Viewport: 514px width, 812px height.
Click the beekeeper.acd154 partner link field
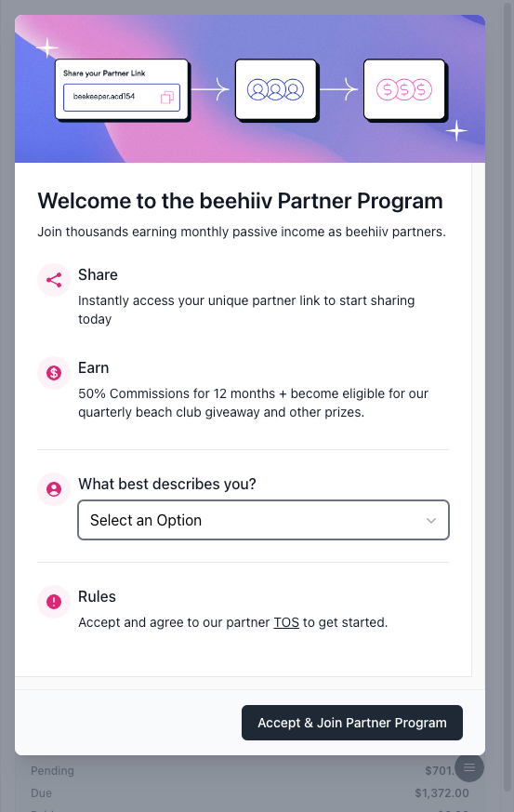pyautogui.click(x=122, y=98)
